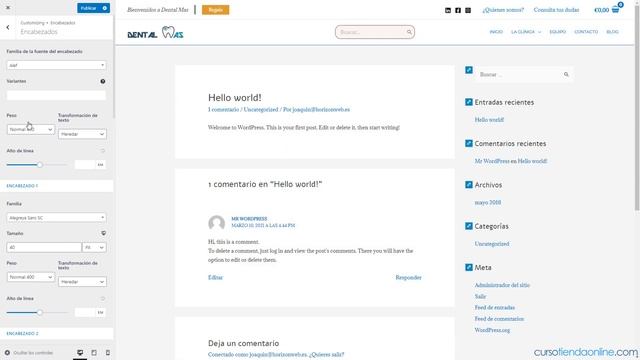Viewport: 640px width, 360px height.
Task: Open ¿Quiénes somos? link
Action: point(503,10)
